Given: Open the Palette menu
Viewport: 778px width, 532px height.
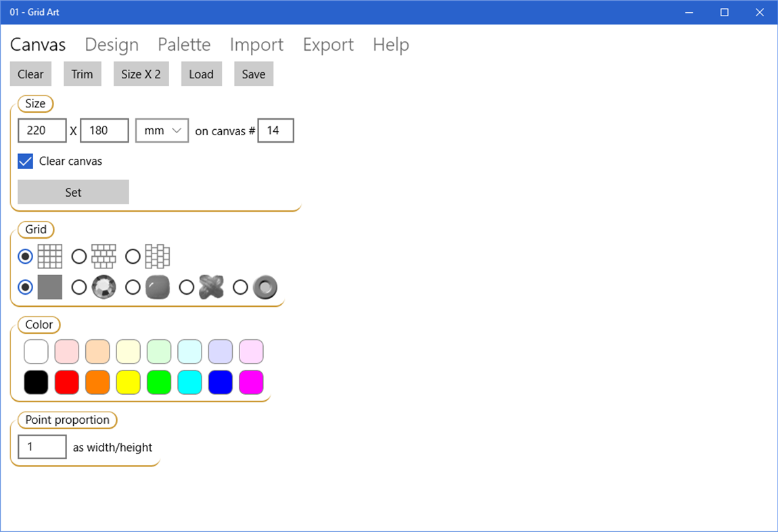Looking at the screenshot, I should pos(184,45).
